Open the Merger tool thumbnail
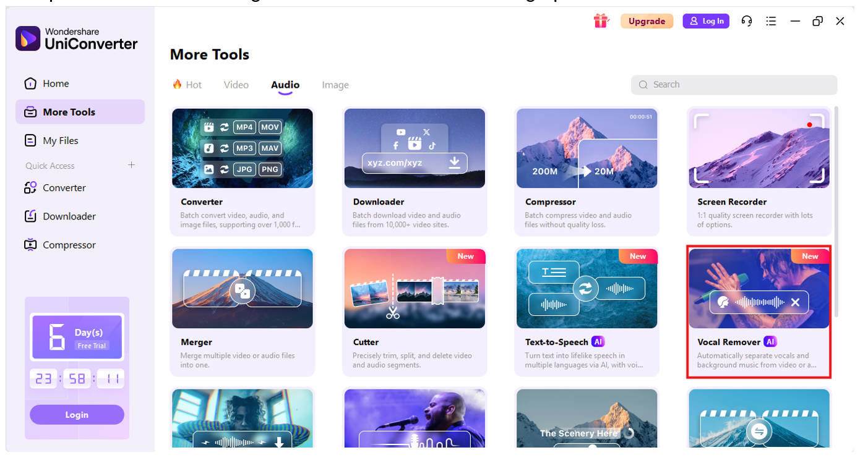This screenshot has height=463, width=868. (243, 289)
